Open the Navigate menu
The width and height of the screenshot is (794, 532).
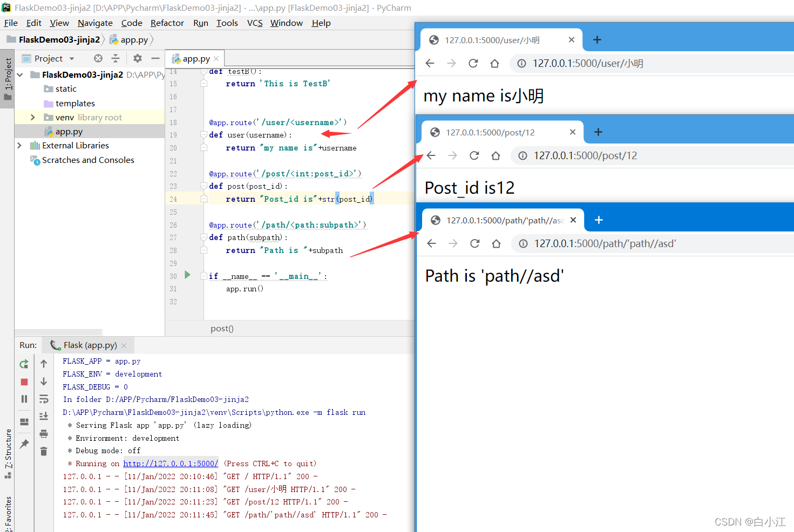(x=95, y=23)
